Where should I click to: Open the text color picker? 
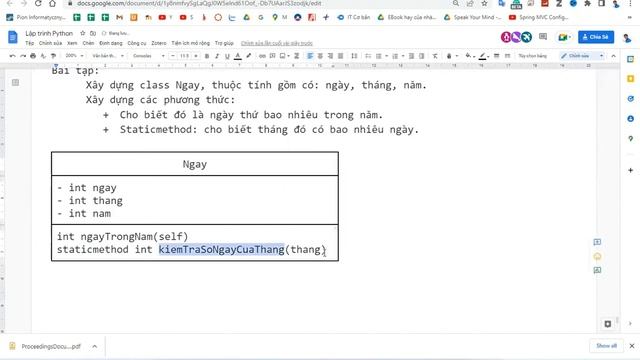238,56
